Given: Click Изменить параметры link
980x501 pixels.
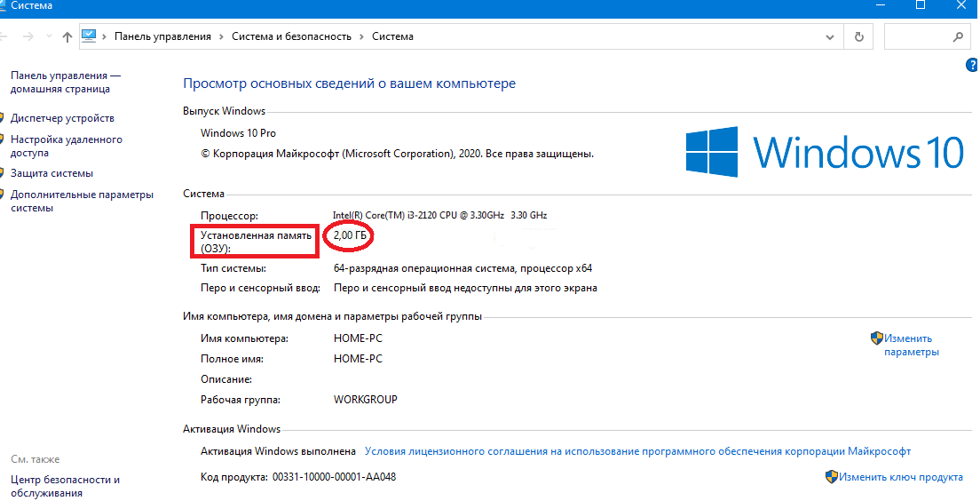Looking at the screenshot, I should click(912, 346).
